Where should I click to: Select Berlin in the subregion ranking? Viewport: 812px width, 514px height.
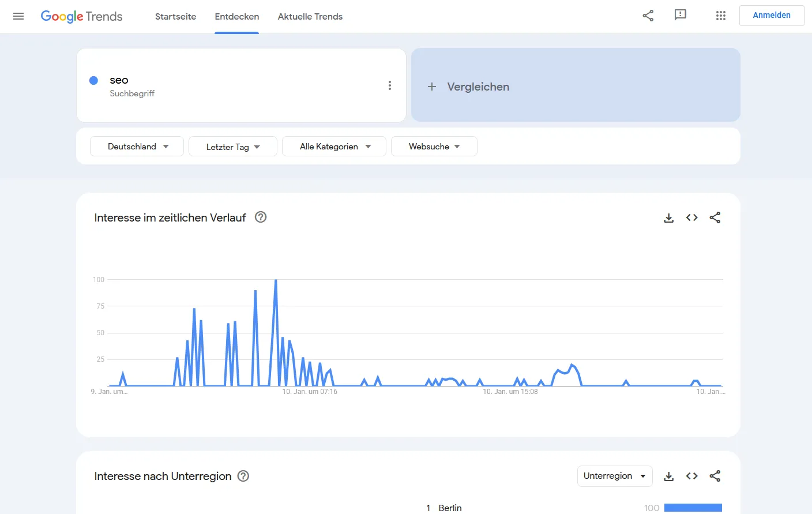coord(450,508)
